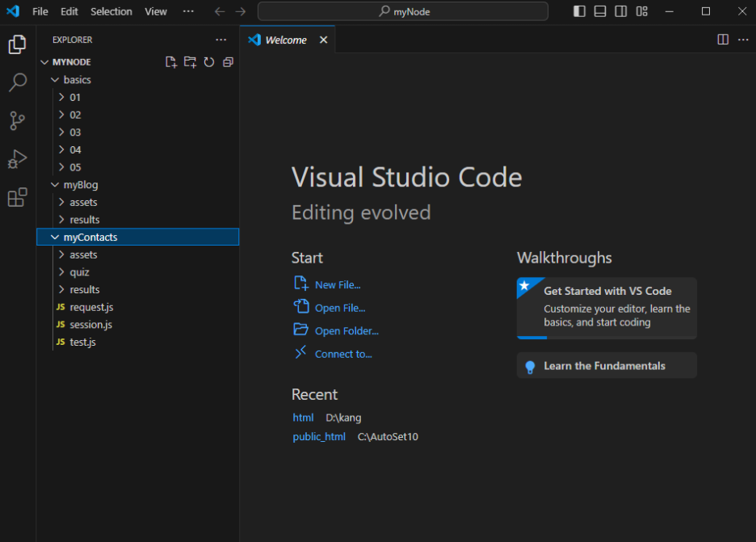Click the myNode command center search box
This screenshot has height=542, width=756.
(402, 11)
